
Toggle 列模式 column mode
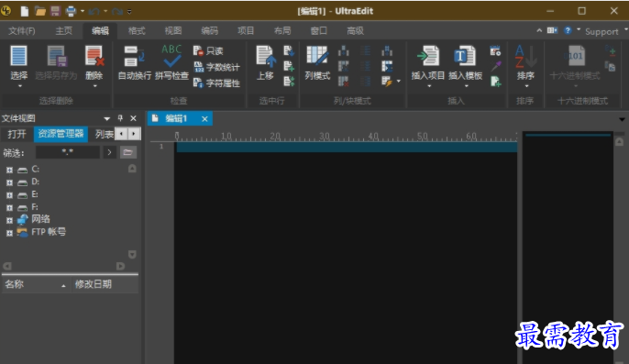317,62
